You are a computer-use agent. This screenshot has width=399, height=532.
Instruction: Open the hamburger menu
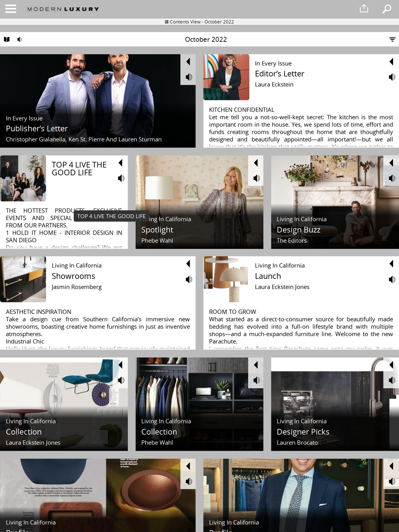(x=11, y=8)
